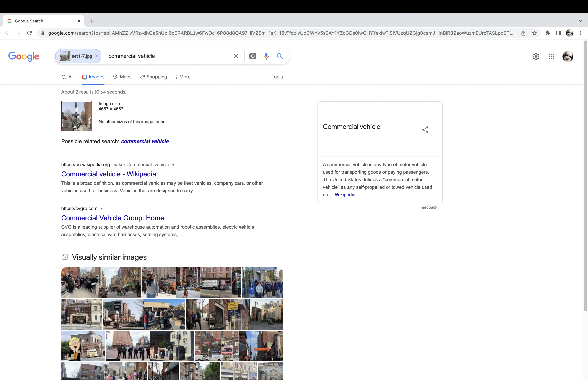This screenshot has height=380, width=588.
Task: Open the Google apps grid
Action: pyautogui.click(x=551, y=56)
